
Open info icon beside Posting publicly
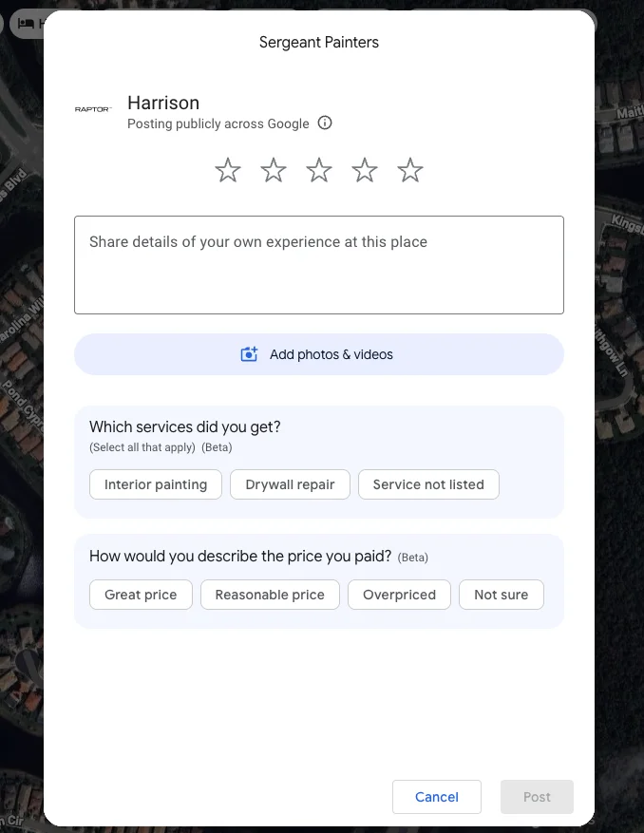point(325,123)
